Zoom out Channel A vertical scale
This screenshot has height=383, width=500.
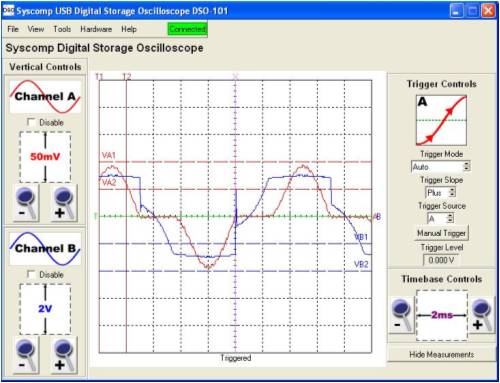(x=26, y=203)
